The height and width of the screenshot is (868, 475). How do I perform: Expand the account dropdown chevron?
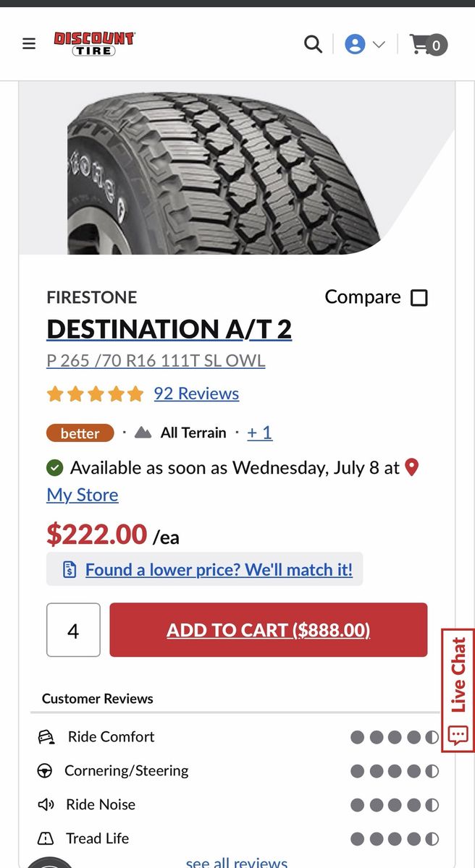coord(379,45)
